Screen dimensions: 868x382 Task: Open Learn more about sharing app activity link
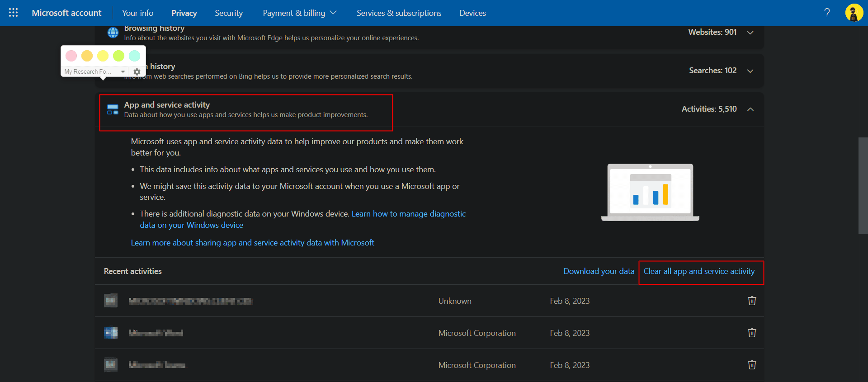252,243
